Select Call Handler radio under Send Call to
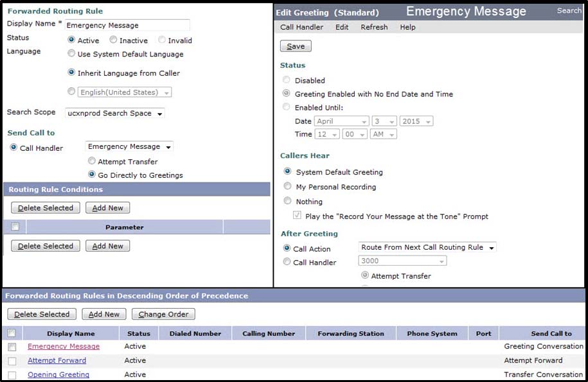This screenshot has width=588, height=382. click(x=13, y=147)
